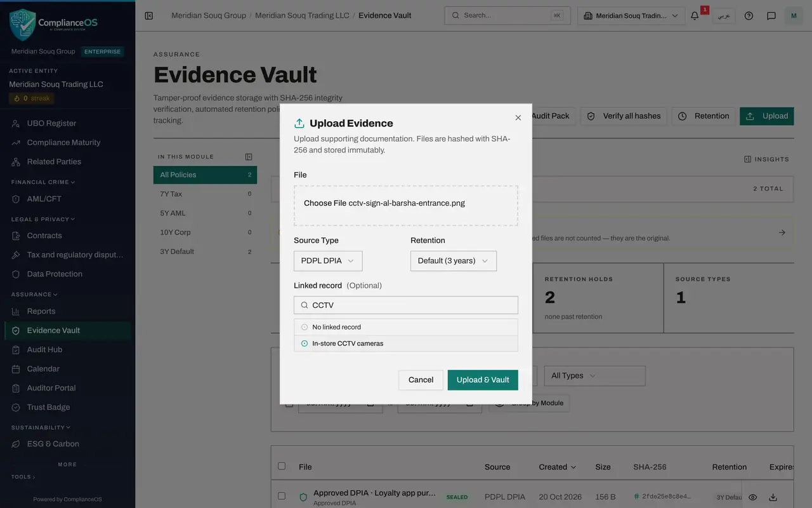Select In-store CCTV cameras record
This screenshot has width=812, height=508.
click(x=406, y=344)
